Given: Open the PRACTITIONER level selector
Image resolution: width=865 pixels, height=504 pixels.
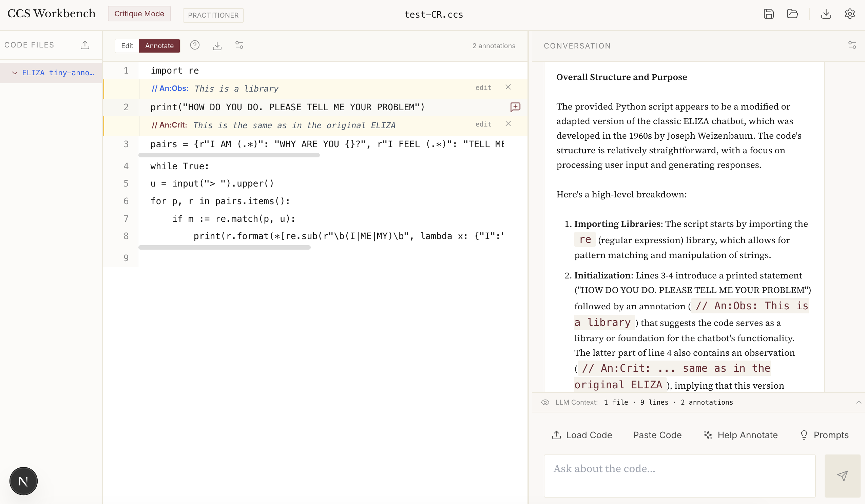Looking at the screenshot, I should [213, 16].
